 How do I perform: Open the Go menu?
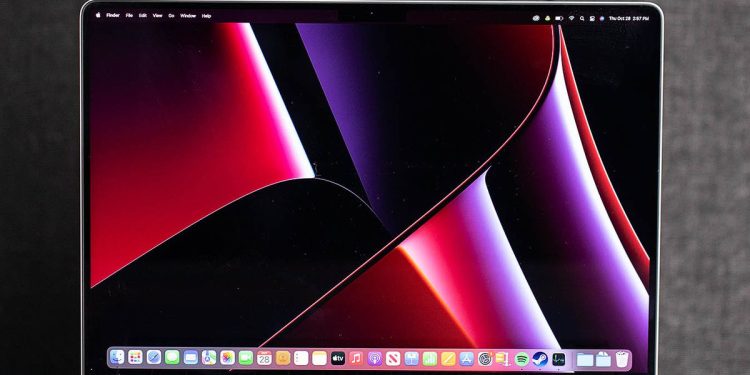pos(171,15)
